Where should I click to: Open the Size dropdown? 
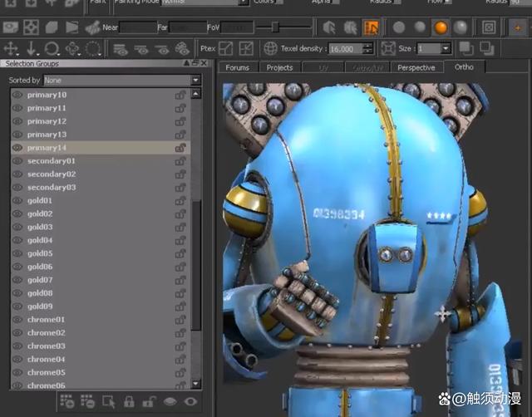coord(446,49)
